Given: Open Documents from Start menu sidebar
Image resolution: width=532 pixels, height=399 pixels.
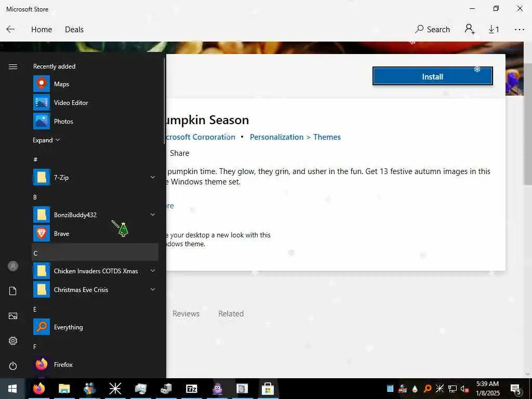Looking at the screenshot, I should click(x=13, y=291).
